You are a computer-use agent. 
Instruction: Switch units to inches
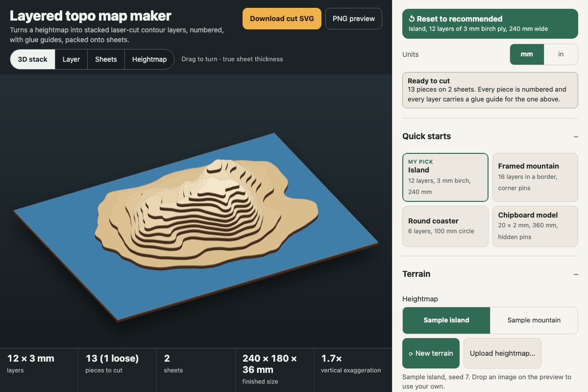click(x=561, y=54)
